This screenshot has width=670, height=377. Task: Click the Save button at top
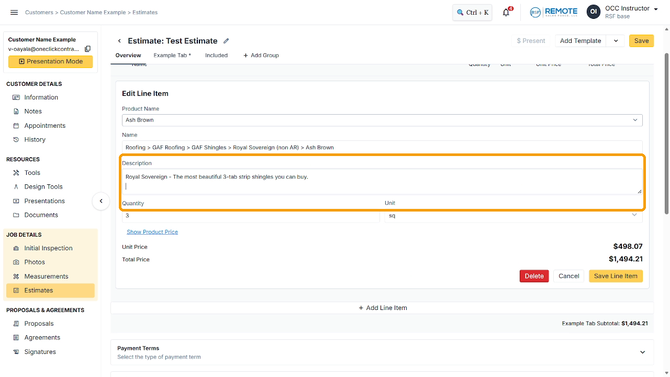641,41
